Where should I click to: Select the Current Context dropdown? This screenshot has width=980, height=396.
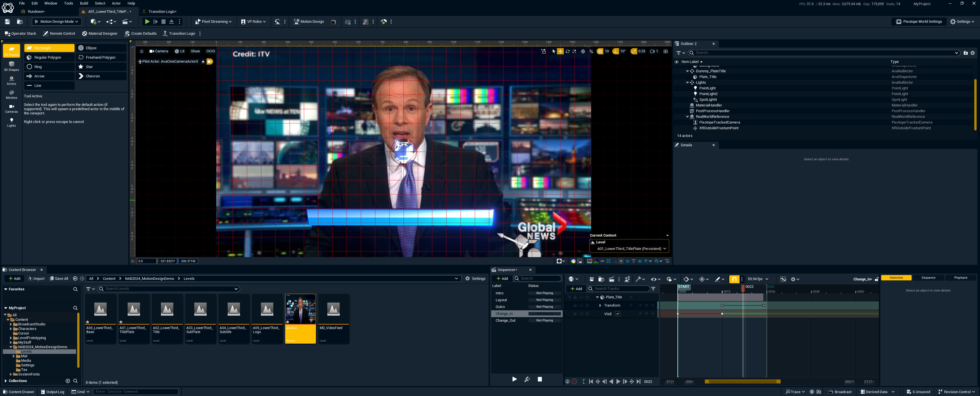click(x=628, y=249)
